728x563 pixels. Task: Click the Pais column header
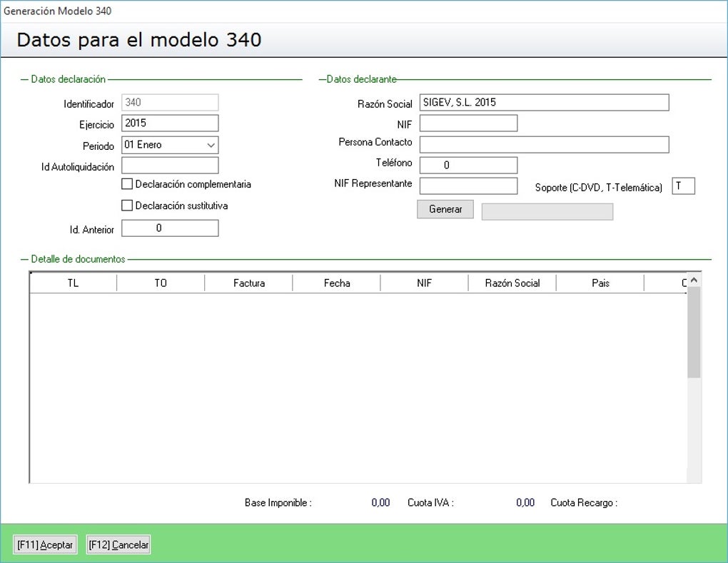click(x=600, y=283)
